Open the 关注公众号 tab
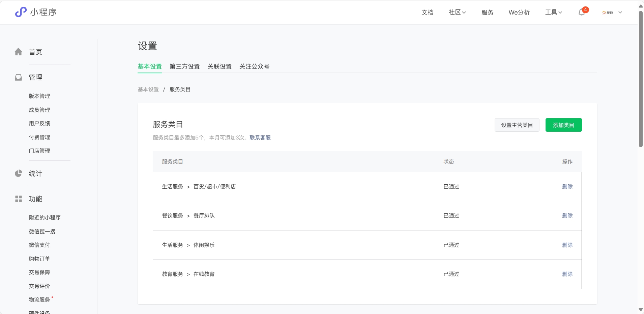Image resolution: width=644 pixels, height=314 pixels. point(254,67)
